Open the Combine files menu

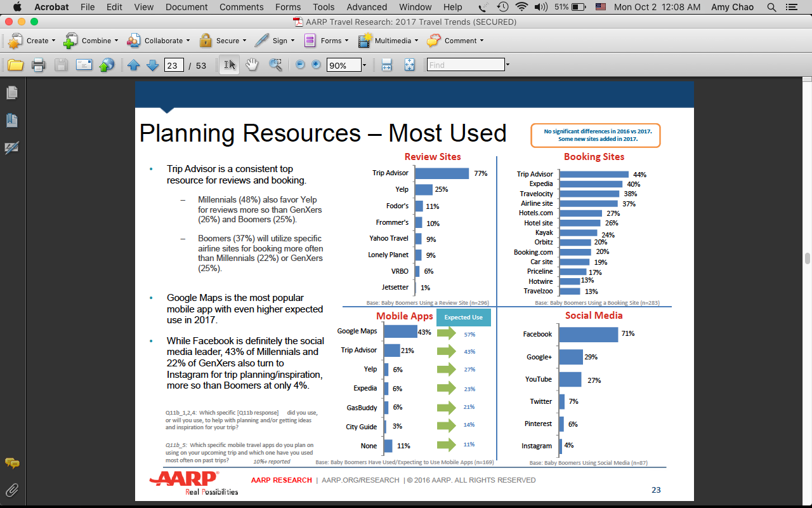pyautogui.click(x=91, y=41)
